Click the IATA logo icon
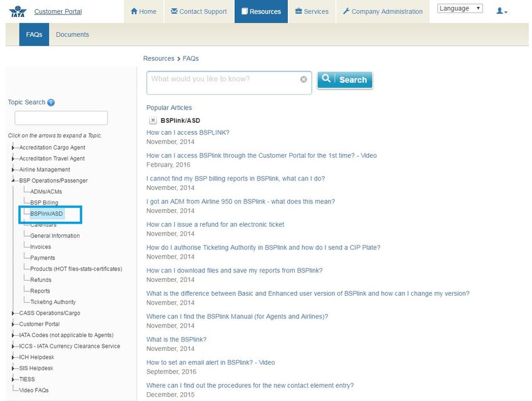Image resolution: width=532 pixels, height=401 pixels. 18,11
